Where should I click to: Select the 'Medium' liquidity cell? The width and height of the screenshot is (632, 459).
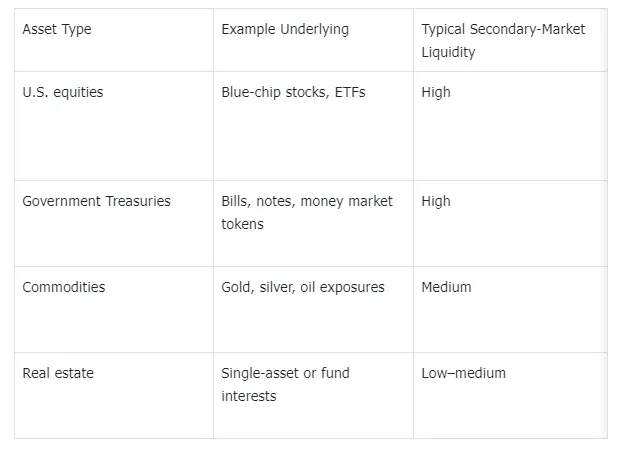(446, 287)
